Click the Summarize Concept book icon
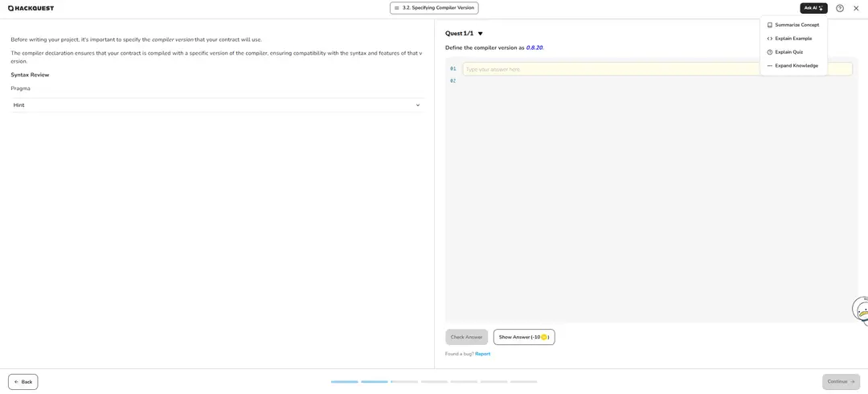The width and height of the screenshot is (868, 394). (769, 25)
